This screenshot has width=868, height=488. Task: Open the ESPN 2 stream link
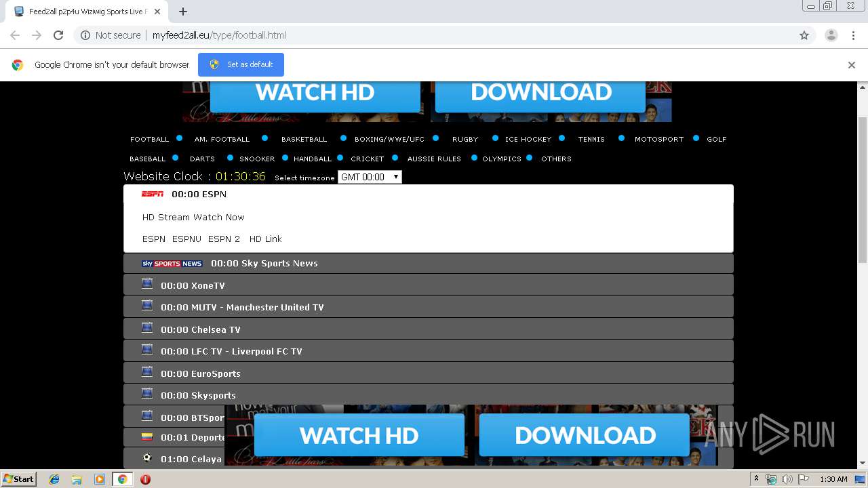[224, 239]
